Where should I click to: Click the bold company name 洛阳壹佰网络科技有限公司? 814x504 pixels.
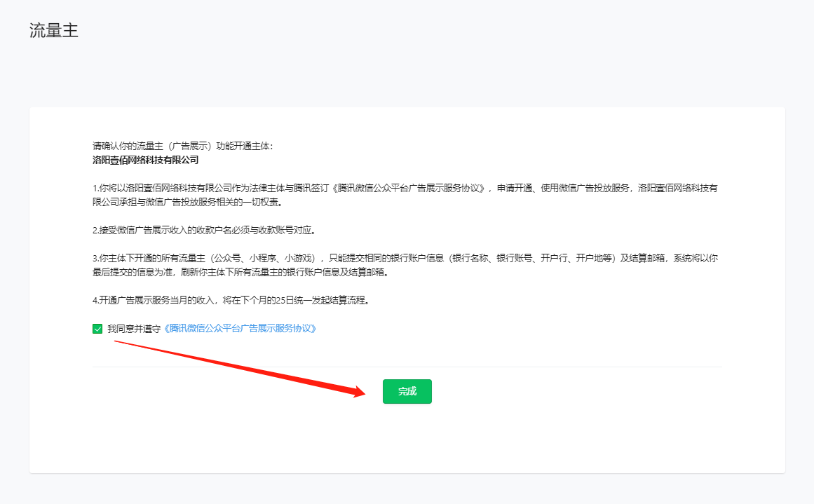[145, 161]
